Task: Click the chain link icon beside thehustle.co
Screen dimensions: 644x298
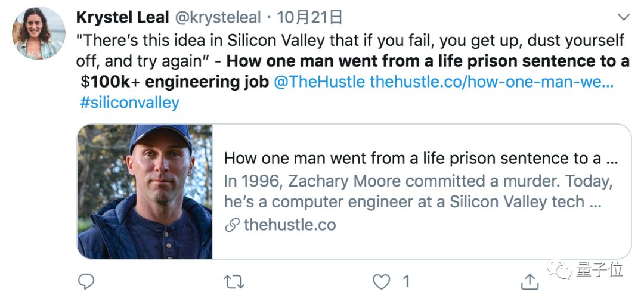Action: (x=232, y=225)
